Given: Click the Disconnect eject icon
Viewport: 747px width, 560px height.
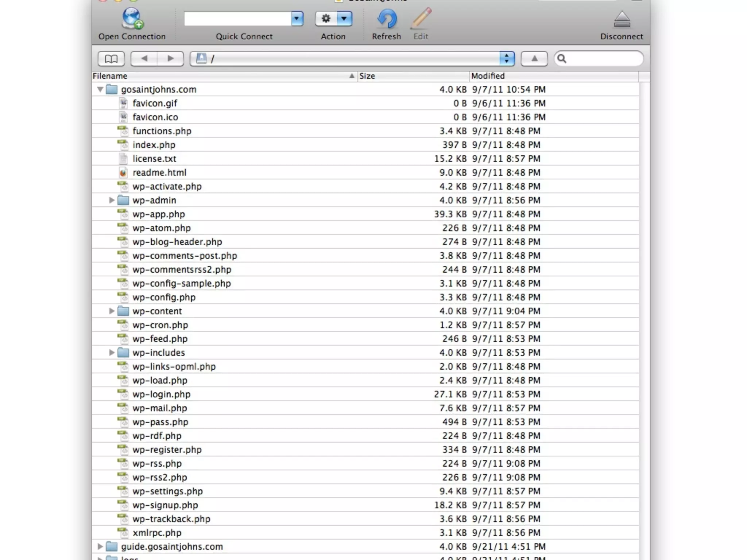Looking at the screenshot, I should click(622, 20).
